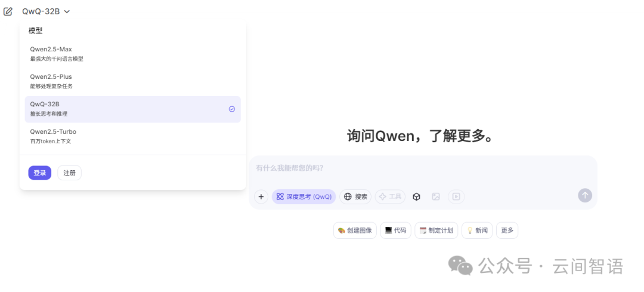
Task: Click the checkmark icon beside QwQ-32B
Action: 232,109
